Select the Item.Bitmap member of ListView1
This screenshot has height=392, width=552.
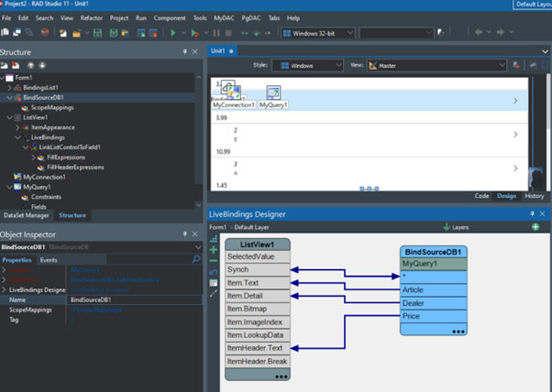[x=258, y=309]
